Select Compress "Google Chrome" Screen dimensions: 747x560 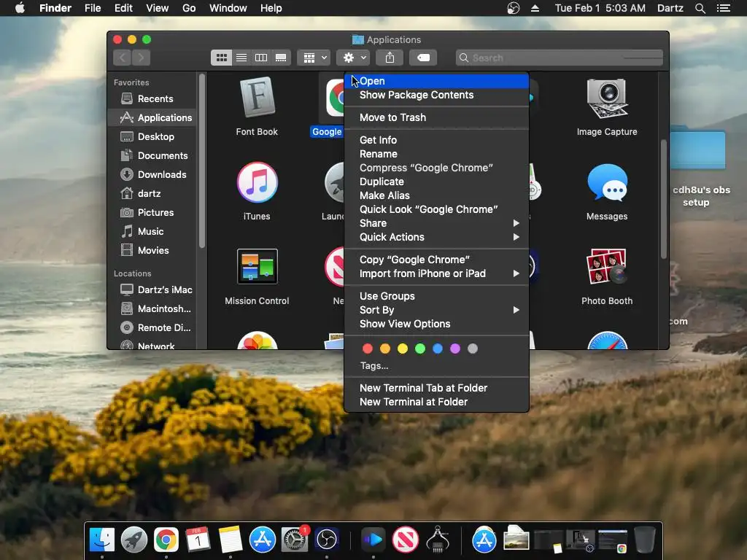point(436,168)
